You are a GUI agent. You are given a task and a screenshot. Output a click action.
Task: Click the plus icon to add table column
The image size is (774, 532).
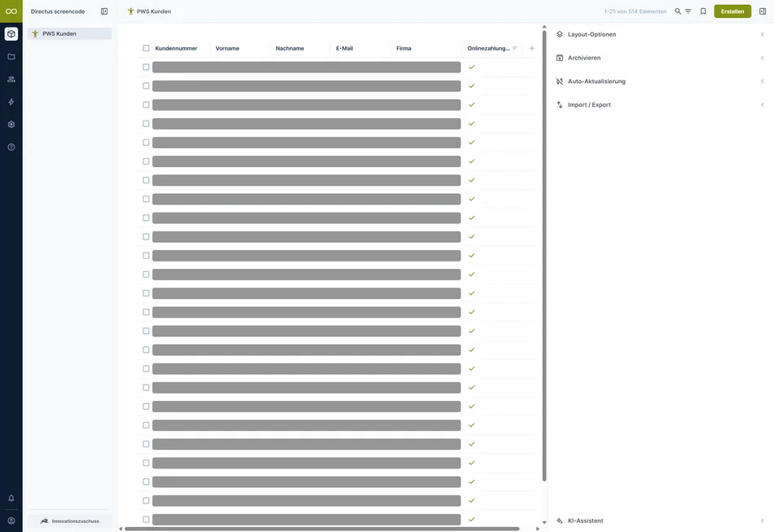[x=532, y=48]
